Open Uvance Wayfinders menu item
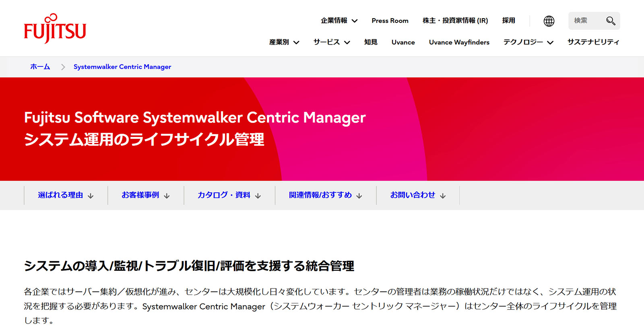The width and height of the screenshot is (644, 330). pos(459,42)
